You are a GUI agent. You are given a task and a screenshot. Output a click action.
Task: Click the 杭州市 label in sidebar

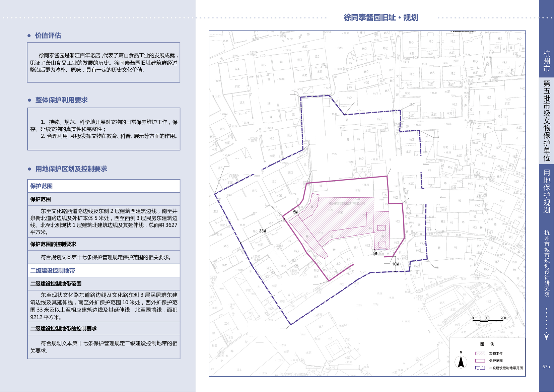[547, 61]
